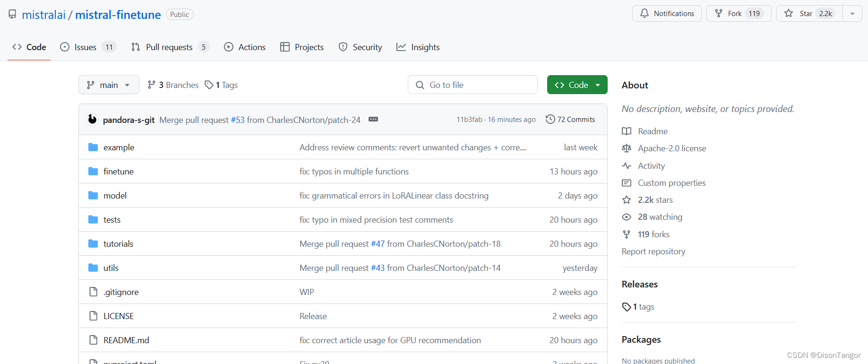
Task: Open the tests folder
Action: point(112,220)
